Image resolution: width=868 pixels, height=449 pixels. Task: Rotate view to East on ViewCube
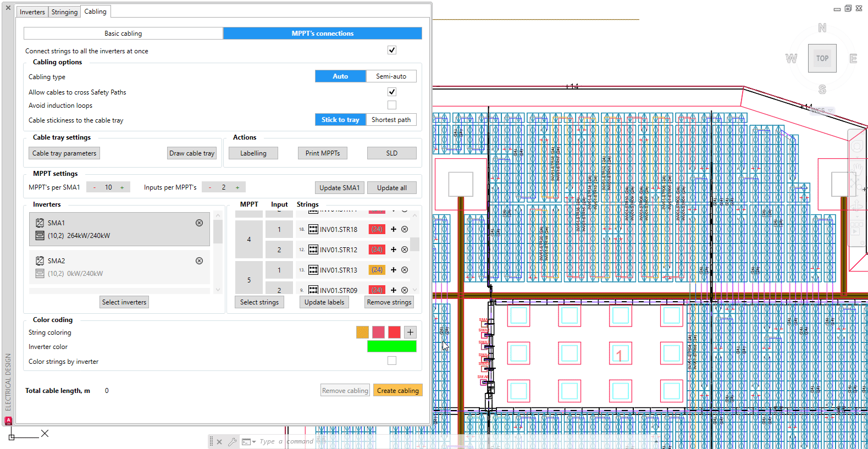tap(853, 58)
